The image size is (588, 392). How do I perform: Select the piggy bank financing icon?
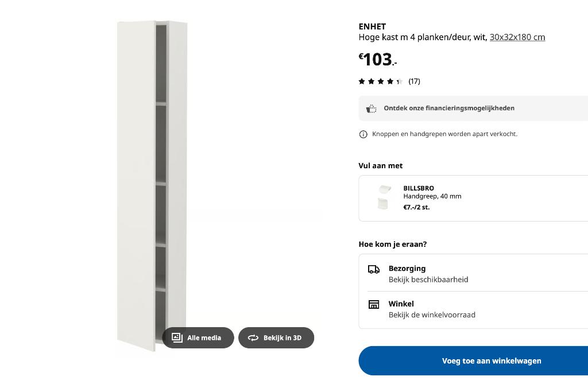pos(371,108)
